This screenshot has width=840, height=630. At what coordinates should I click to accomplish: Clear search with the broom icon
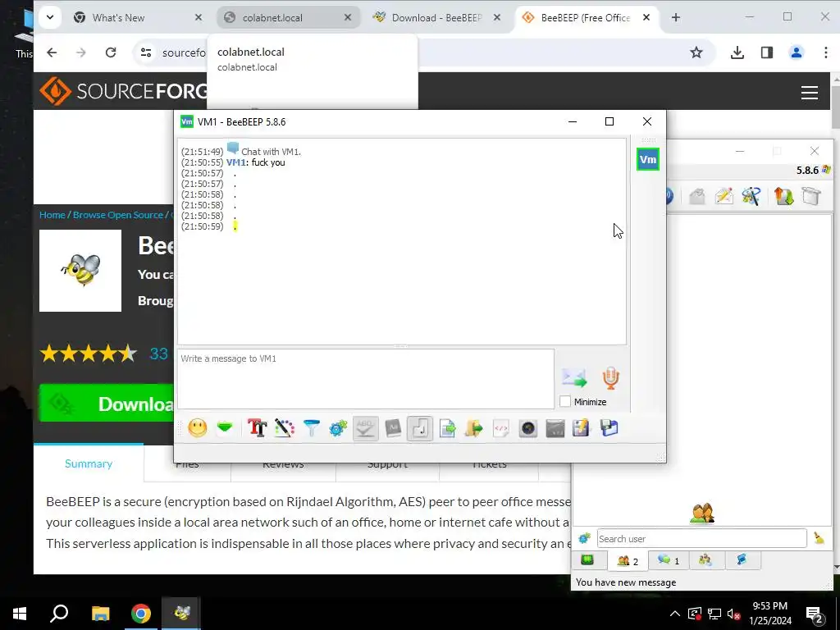pyautogui.click(x=819, y=538)
